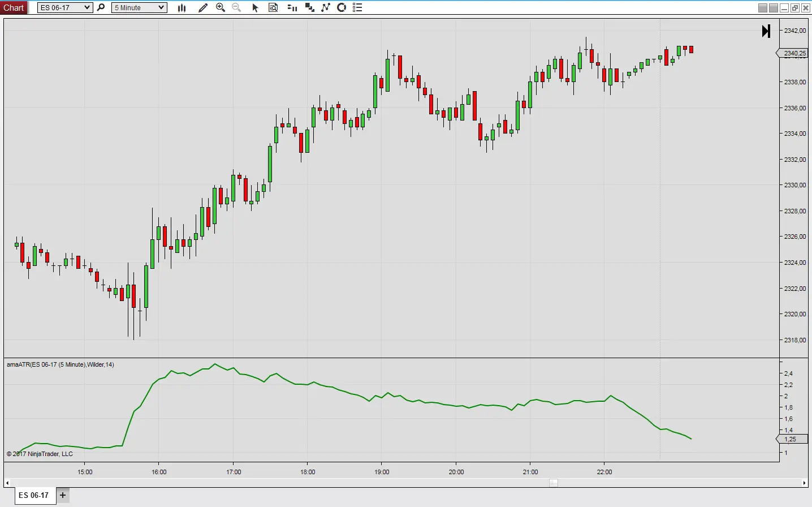Click the 22:00 time axis label
The width and height of the screenshot is (812, 507).
click(604, 472)
